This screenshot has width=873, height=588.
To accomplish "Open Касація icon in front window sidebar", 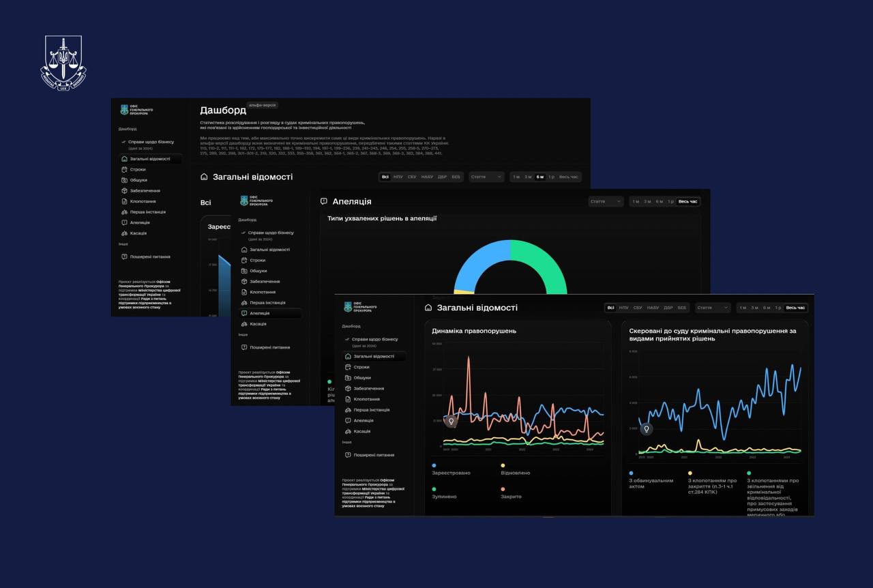I will [x=348, y=431].
